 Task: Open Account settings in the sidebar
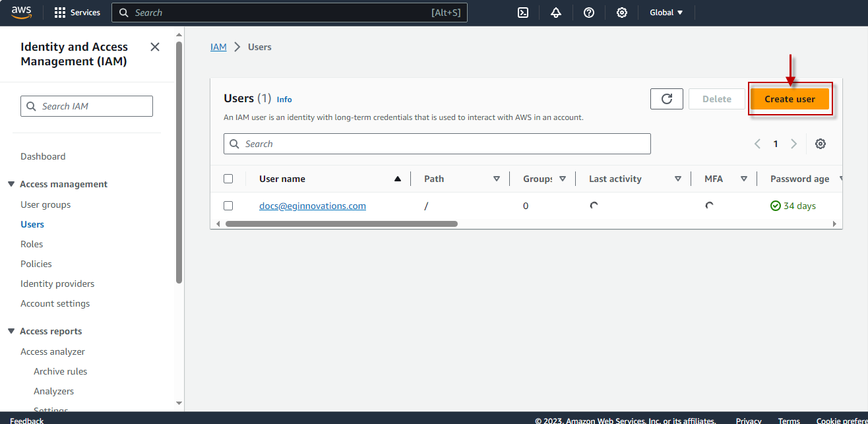pyautogui.click(x=55, y=303)
